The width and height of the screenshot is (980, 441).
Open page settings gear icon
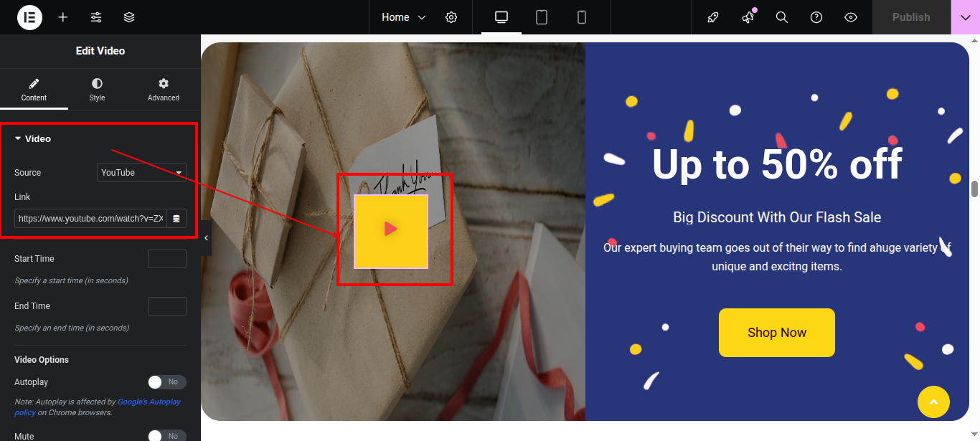click(451, 17)
